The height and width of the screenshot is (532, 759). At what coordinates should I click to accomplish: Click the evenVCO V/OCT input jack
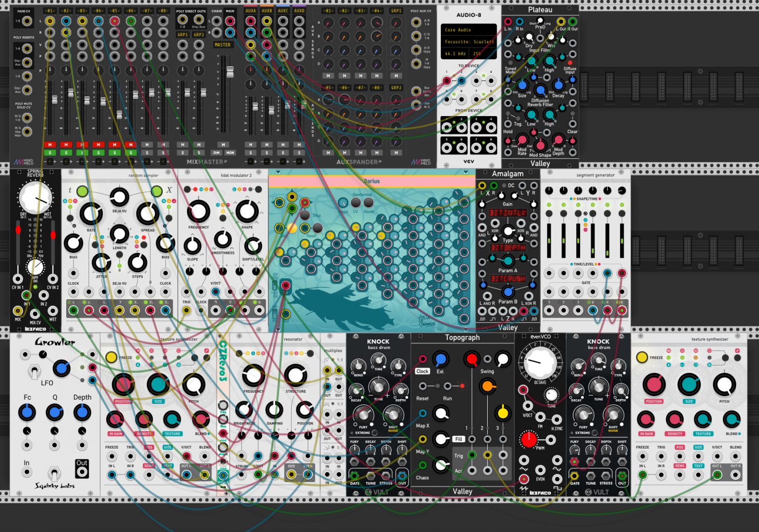528,407
